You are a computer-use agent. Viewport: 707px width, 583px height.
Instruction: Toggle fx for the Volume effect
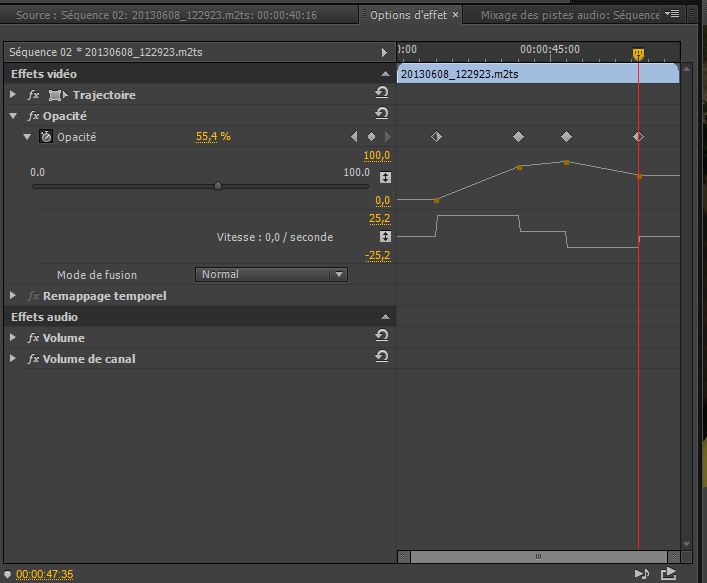pos(33,338)
